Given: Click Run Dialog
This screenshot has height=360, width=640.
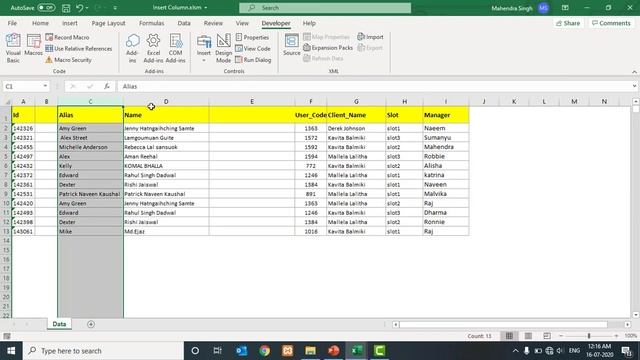Looking at the screenshot, I should tap(253, 60).
